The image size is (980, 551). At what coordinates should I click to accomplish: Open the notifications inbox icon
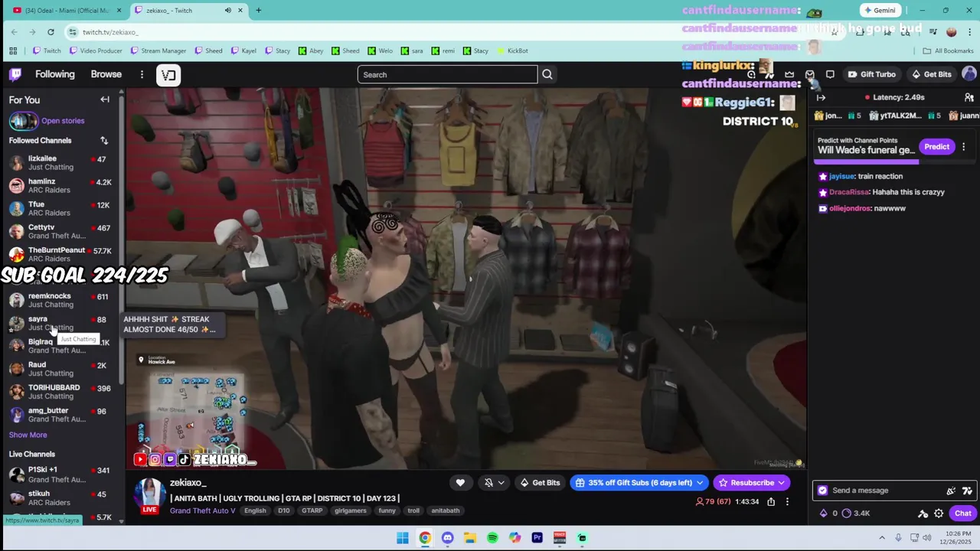pos(810,74)
